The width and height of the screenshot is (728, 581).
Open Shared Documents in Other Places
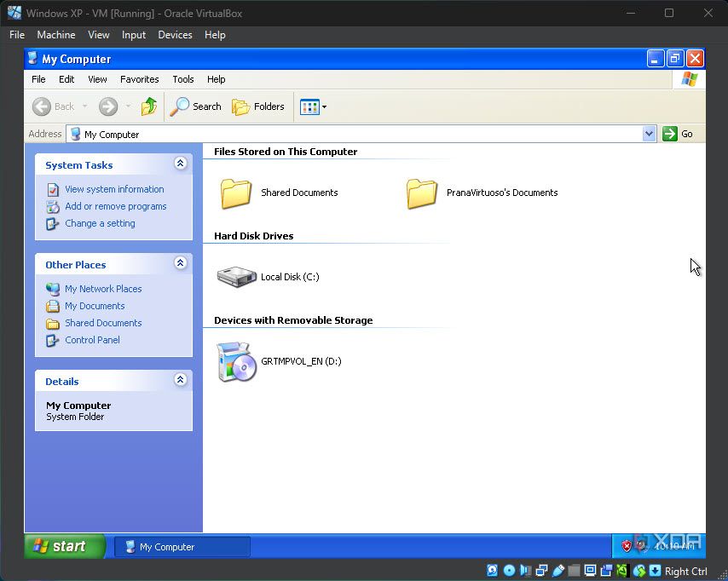(103, 323)
